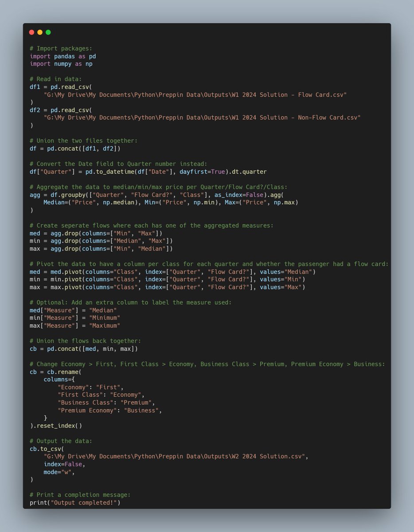Click the df["Quarter"] to_datetime line
The height and width of the screenshot is (532, 414).
coord(148,172)
